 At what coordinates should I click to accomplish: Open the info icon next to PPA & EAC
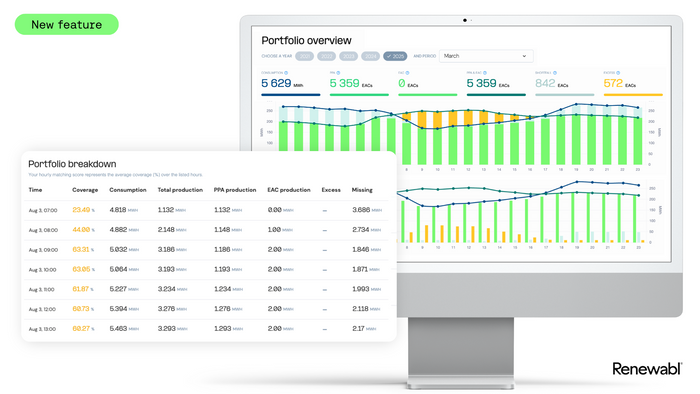(x=485, y=73)
